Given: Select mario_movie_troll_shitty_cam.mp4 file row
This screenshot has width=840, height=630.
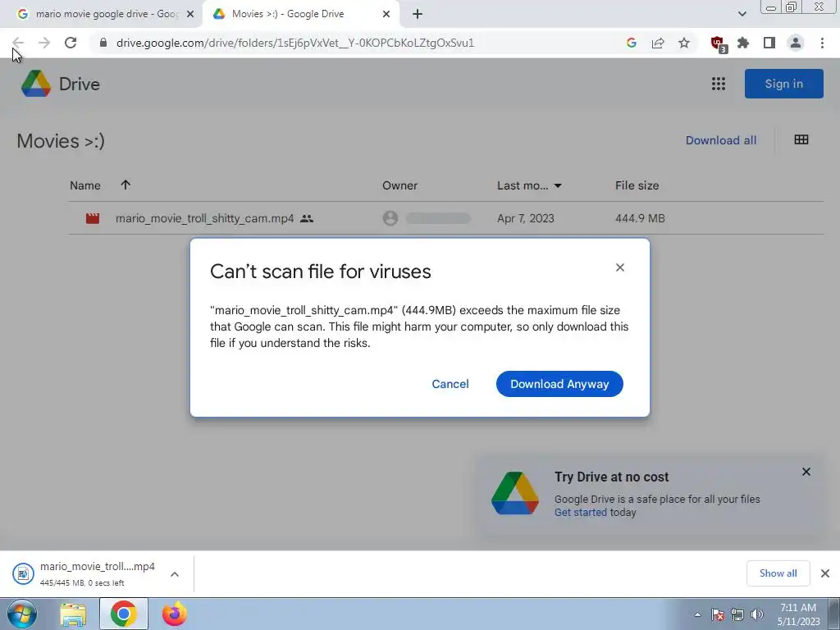Looking at the screenshot, I should coord(445,218).
